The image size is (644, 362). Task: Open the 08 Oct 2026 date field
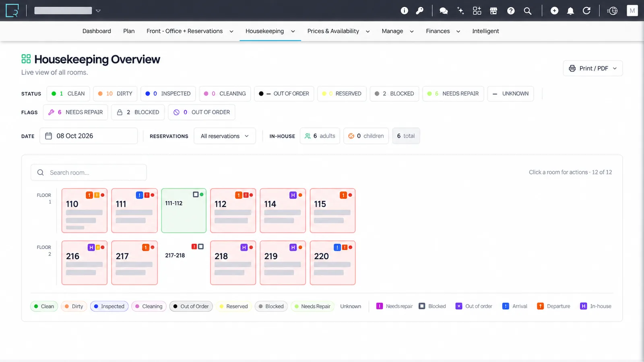[89, 136]
